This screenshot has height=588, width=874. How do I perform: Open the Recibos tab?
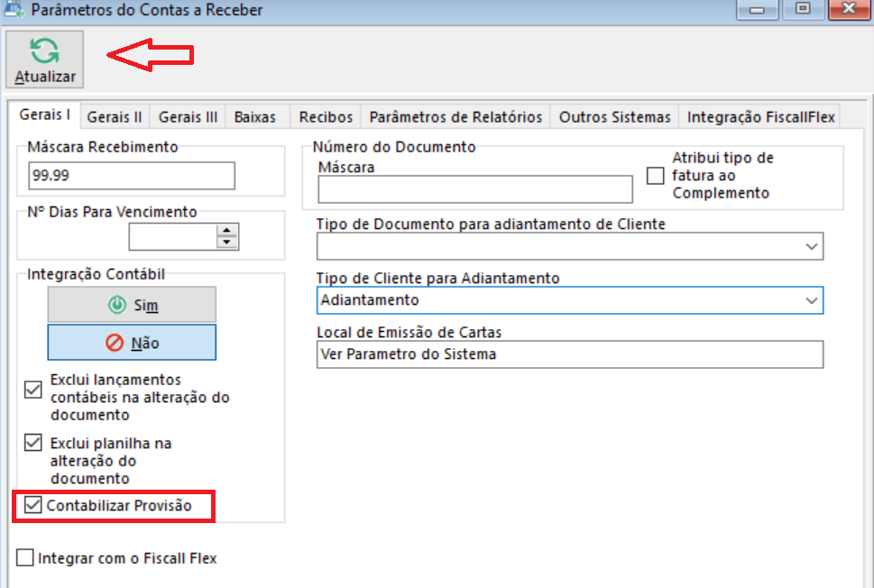[x=326, y=117]
